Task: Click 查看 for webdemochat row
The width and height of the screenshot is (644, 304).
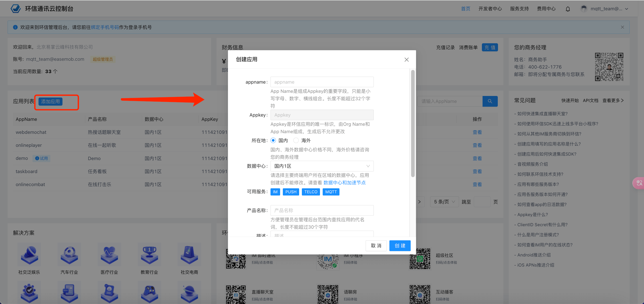Action: 477,132
